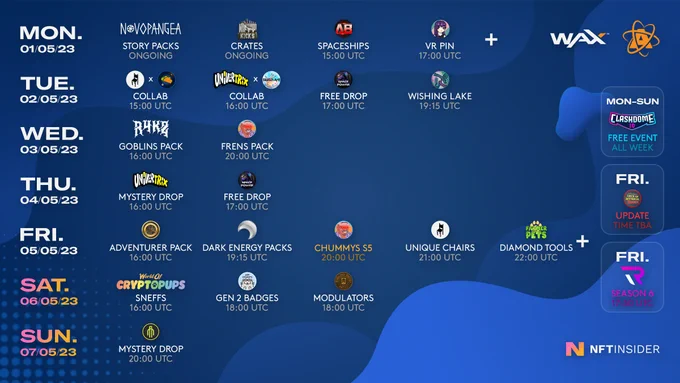Click the "FRENS PACK" label
The image size is (680, 383).
(247, 146)
